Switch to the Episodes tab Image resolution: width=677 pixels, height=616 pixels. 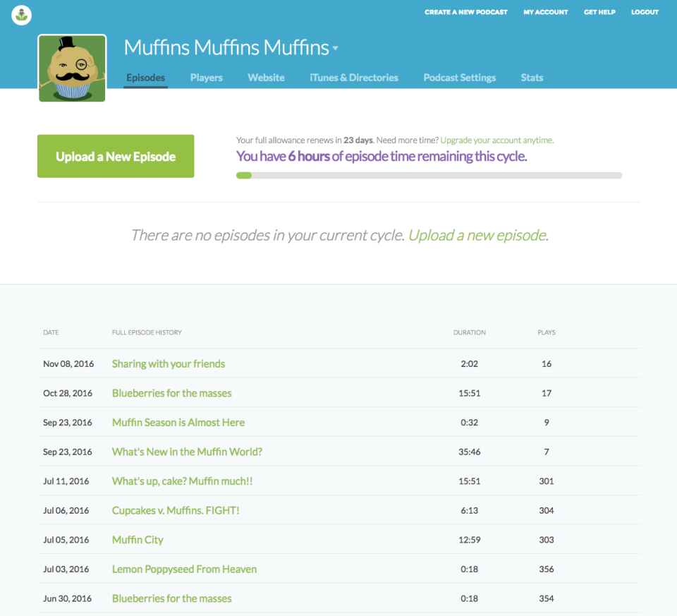click(x=145, y=78)
